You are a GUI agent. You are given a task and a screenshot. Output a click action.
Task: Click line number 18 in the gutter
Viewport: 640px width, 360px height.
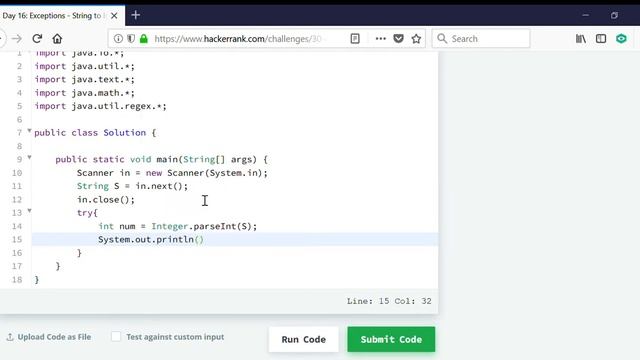coord(17,280)
